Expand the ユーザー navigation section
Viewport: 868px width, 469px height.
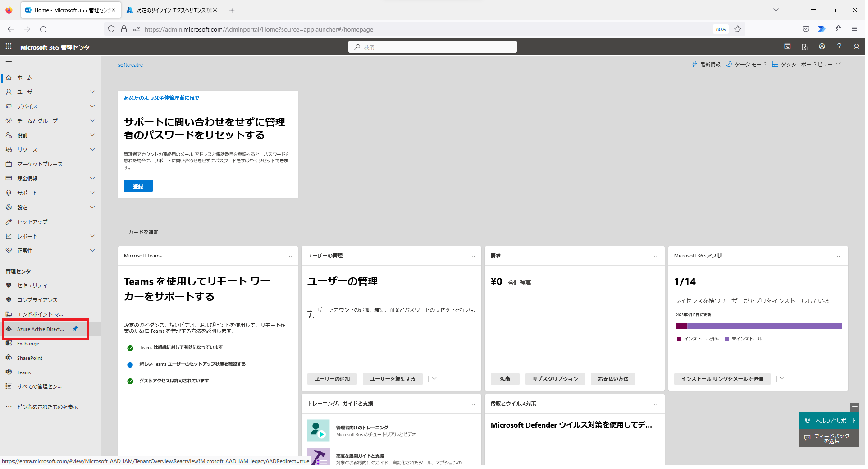[92, 92]
